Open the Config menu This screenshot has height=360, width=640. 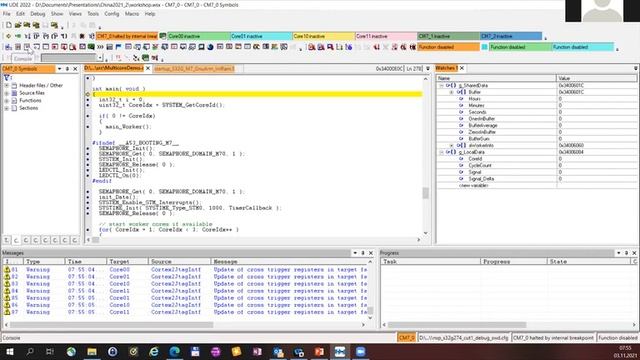tap(111, 14)
